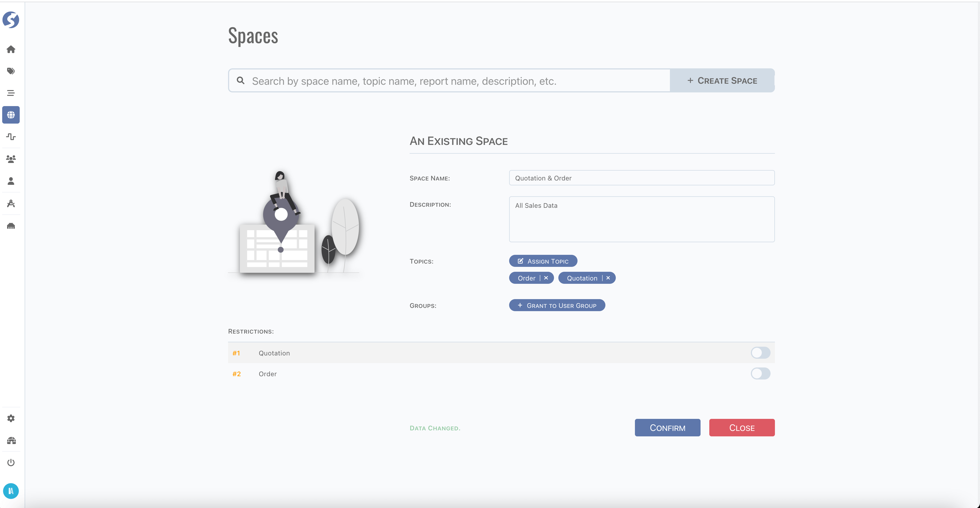This screenshot has width=980, height=508.
Task: Focus the Space Name input field
Action: [x=641, y=178]
